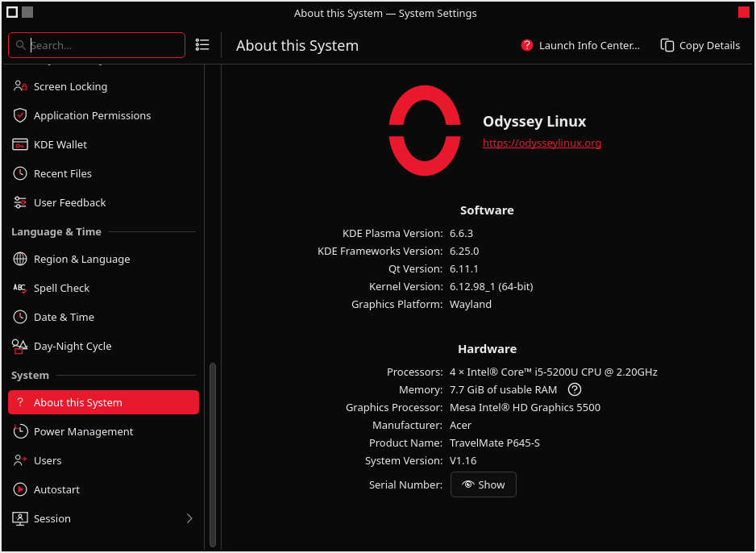The width and height of the screenshot is (756, 553).
Task: Click the window menu icon in title bar
Action: click(12, 12)
